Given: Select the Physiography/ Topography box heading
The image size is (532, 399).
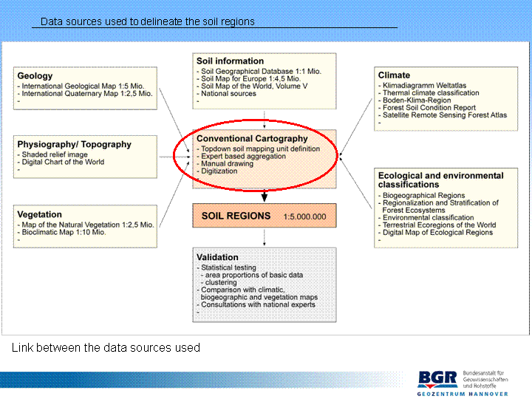Looking at the screenshot, I should point(74,144).
